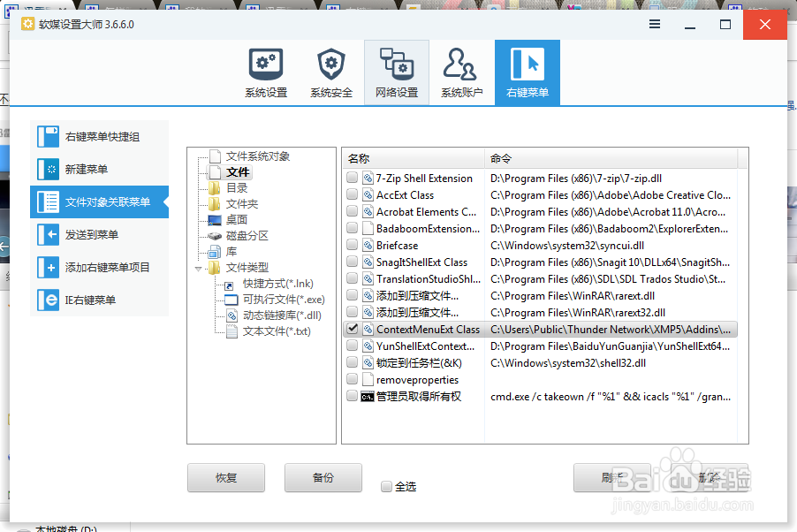Click the 软媒设置大师 app logo icon
This screenshot has width=797, height=532.
click(x=27, y=24)
